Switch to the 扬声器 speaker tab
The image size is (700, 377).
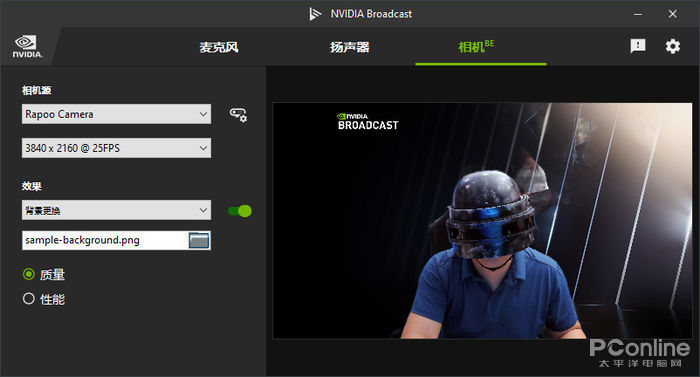point(350,47)
